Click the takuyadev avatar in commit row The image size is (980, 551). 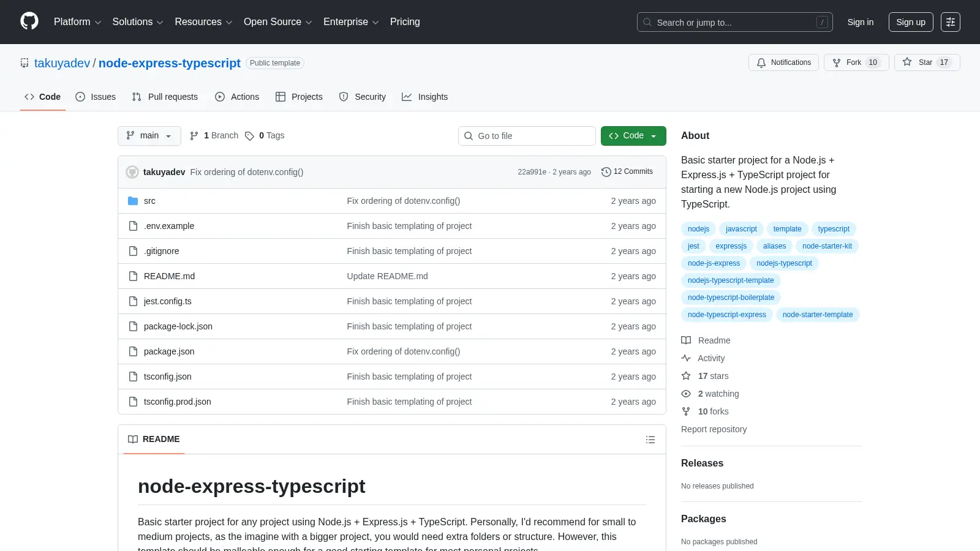[x=132, y=172]
